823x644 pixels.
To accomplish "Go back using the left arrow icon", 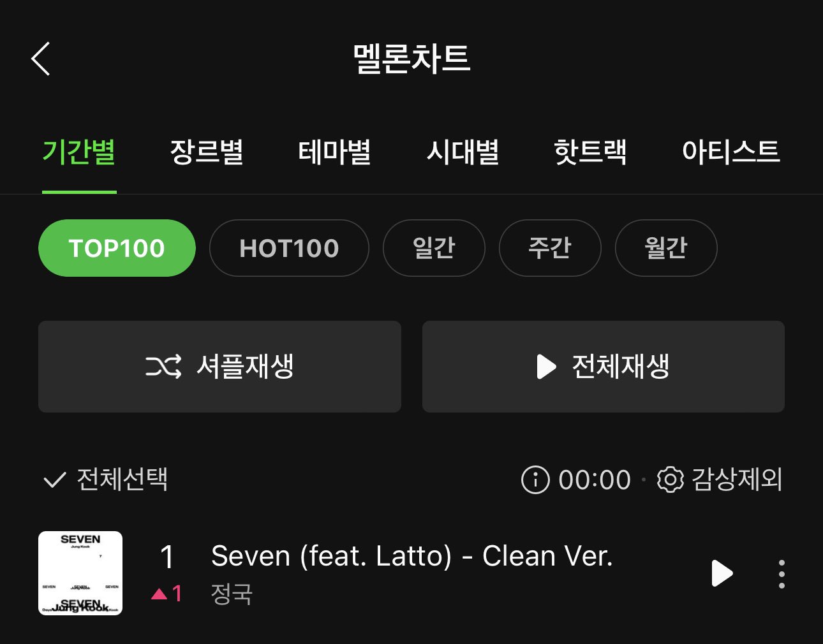I will pyautogui.click(x=40, y=59).
